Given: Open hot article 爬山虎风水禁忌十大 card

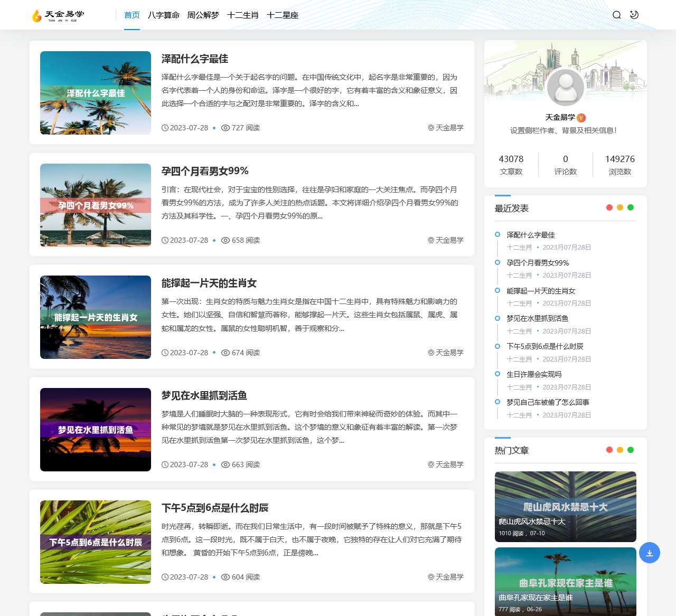Looking at the screenshot, I should (x=566, y=507).
